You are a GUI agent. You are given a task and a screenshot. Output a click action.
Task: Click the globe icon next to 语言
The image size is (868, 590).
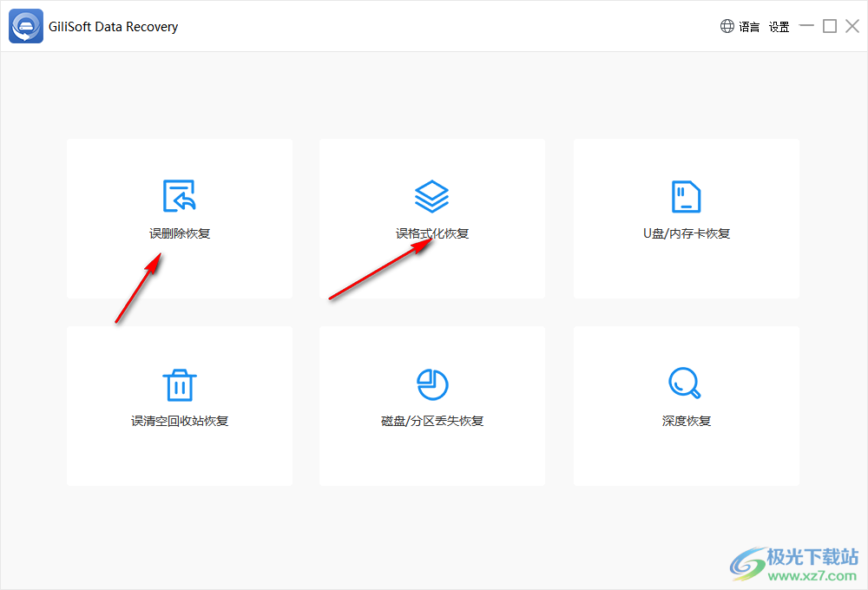(727, 25)
